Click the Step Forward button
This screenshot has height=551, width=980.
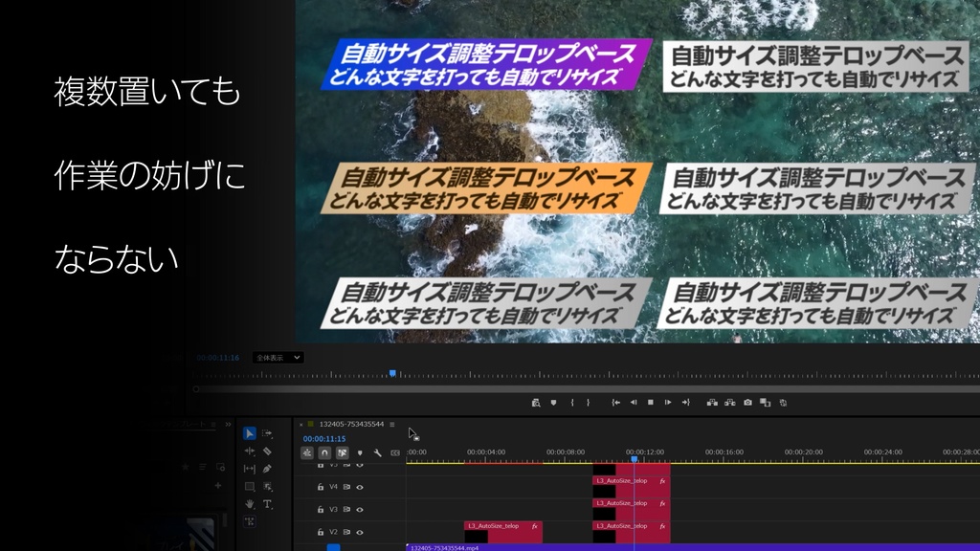(667, 403)
